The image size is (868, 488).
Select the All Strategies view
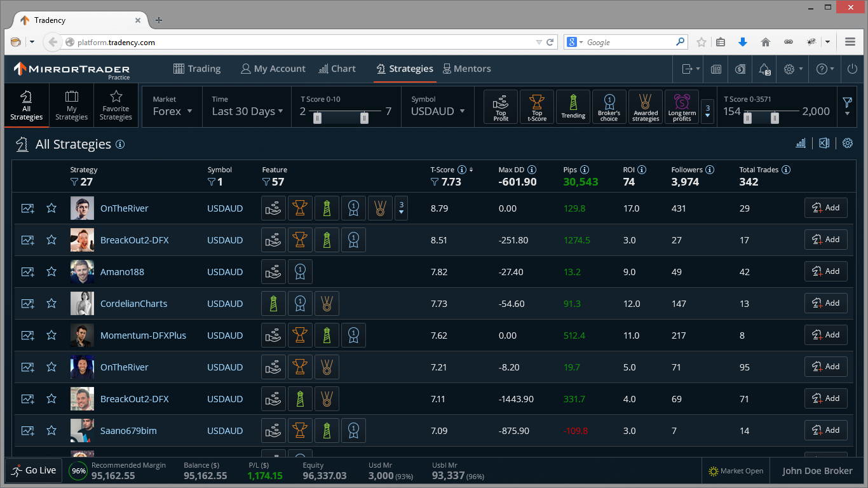point(27,106)
